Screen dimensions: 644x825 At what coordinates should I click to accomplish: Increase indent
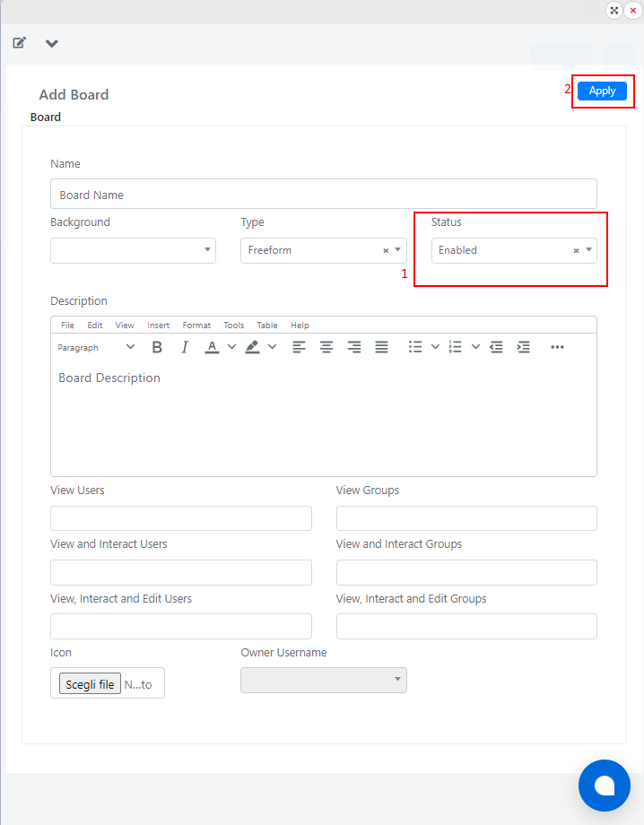pos(524,347)
